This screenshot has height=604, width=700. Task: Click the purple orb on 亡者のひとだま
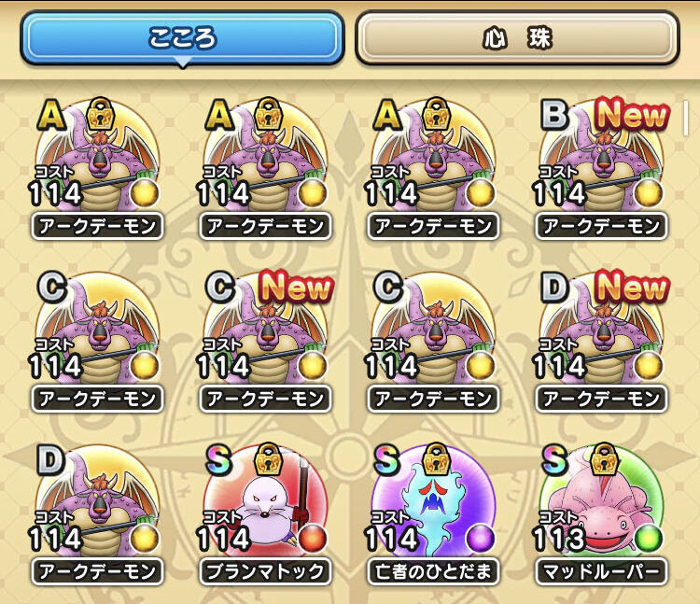[x=481, y=539]
